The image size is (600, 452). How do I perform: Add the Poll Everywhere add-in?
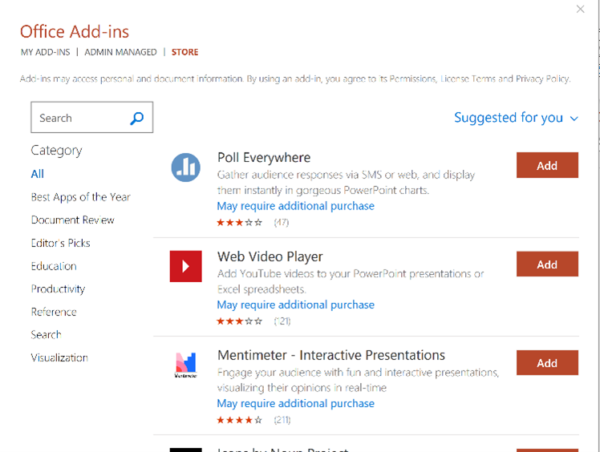click(x=546, y=166)
